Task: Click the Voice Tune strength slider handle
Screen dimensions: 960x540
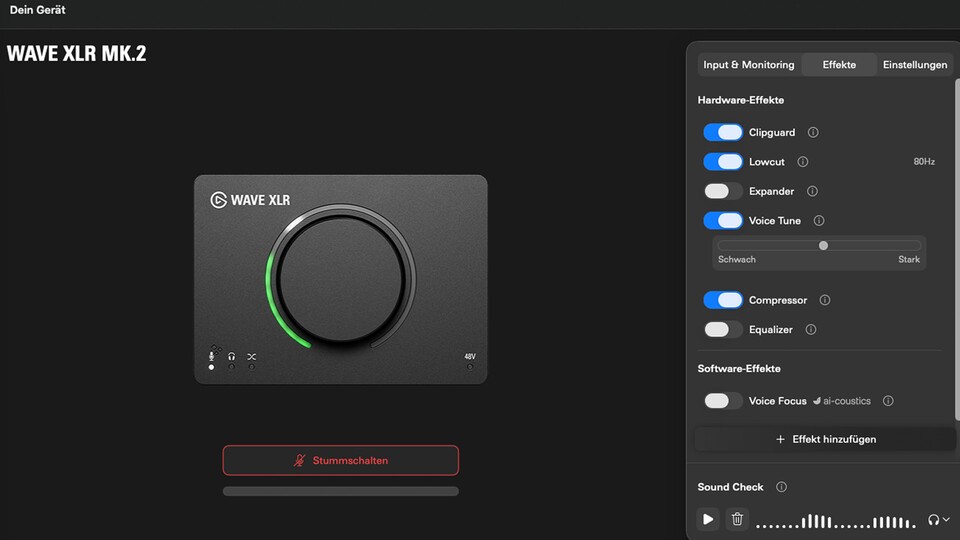Action: click(823, 245)
